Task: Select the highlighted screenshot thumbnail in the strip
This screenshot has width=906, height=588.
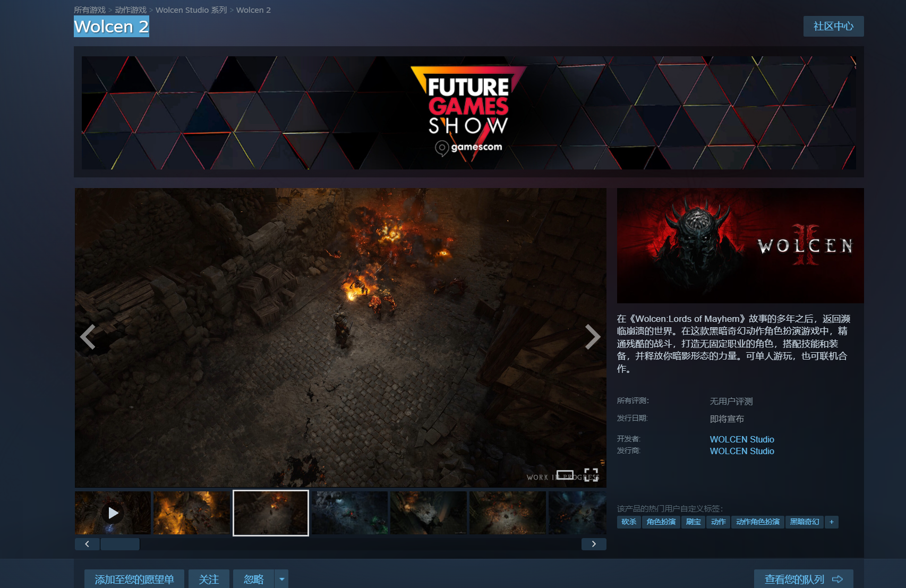Action: coord(271,513)
